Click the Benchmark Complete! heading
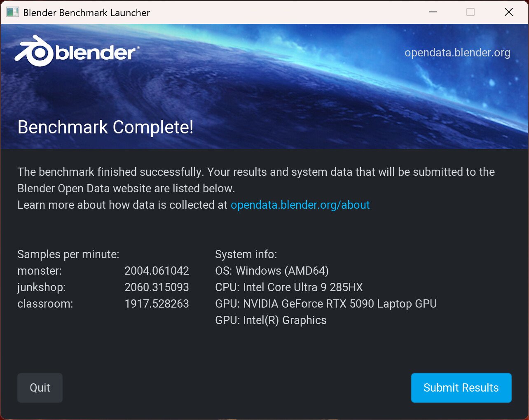Image resolution: width=529 pixels, height=420 pixels. click(x=105, y=127)
